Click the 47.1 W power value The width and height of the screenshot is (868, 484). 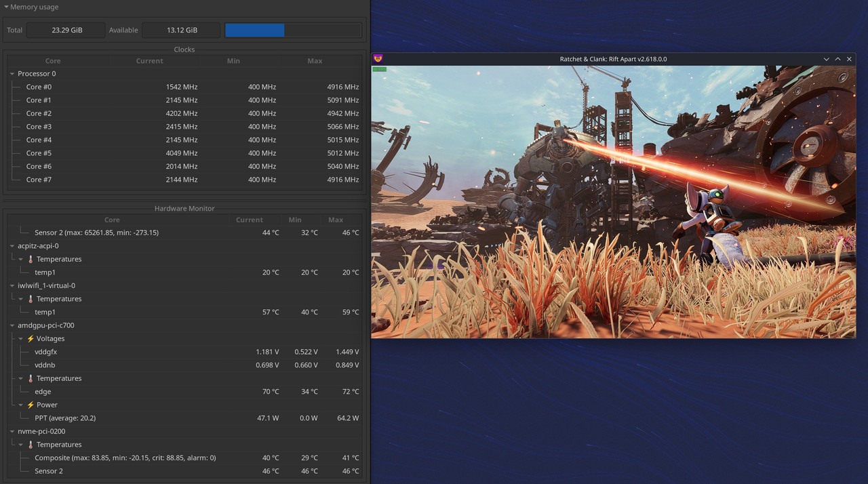tap(268, 418)
